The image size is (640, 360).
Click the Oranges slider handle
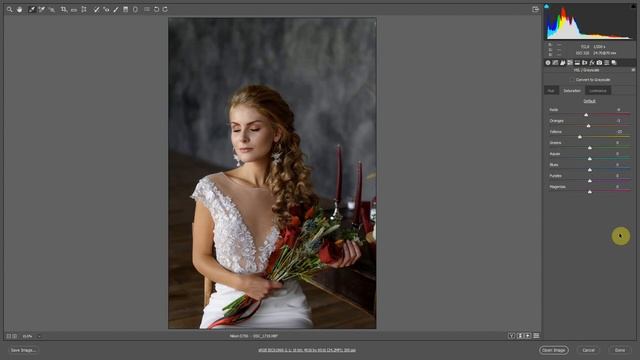(589, 126)
